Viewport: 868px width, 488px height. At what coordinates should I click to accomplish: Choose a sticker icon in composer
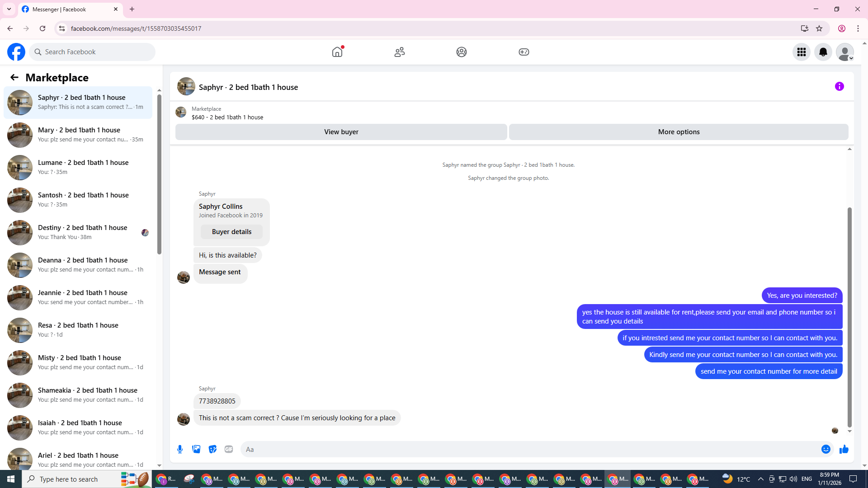pos(212,449)
